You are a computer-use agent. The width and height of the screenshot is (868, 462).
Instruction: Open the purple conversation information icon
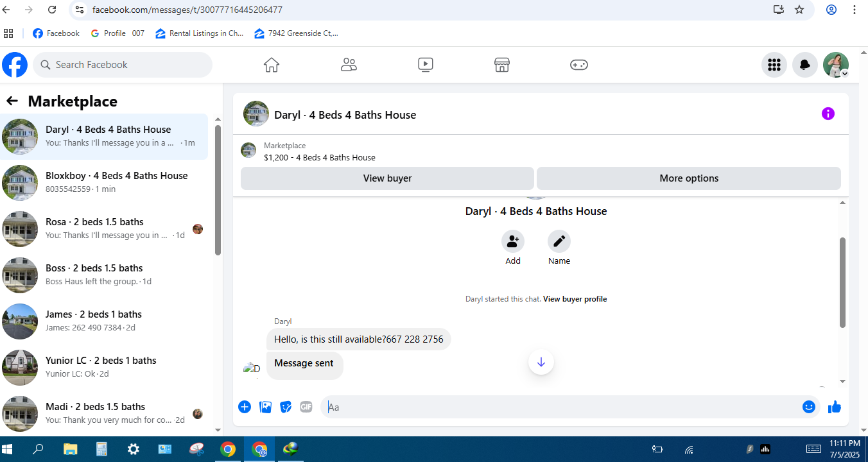828,114
